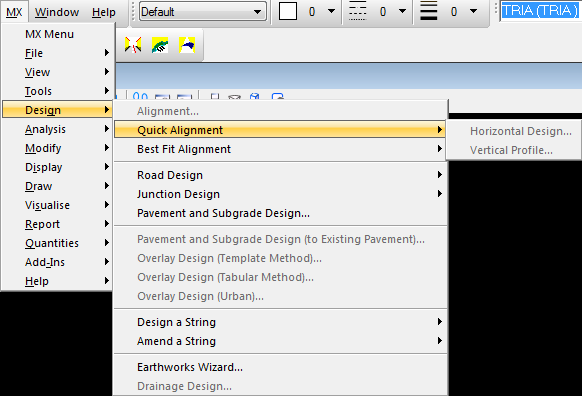
Task: Click the red crossed-lines toolbar icon
Action: point(133,45)
